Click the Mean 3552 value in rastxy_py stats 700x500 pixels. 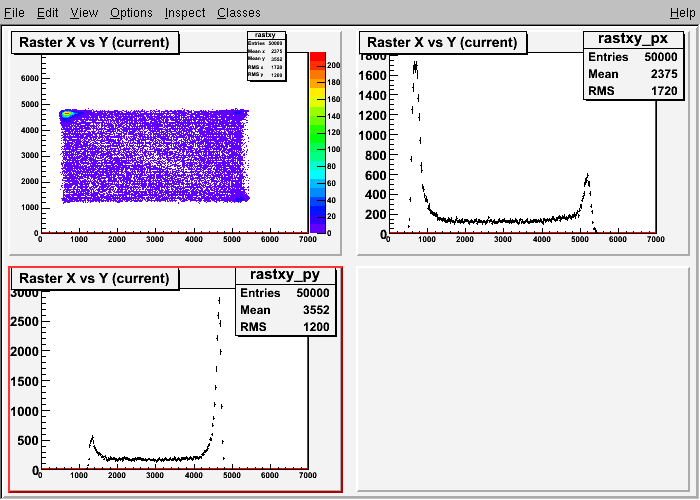pyautogui.click(x=316, y=310)
